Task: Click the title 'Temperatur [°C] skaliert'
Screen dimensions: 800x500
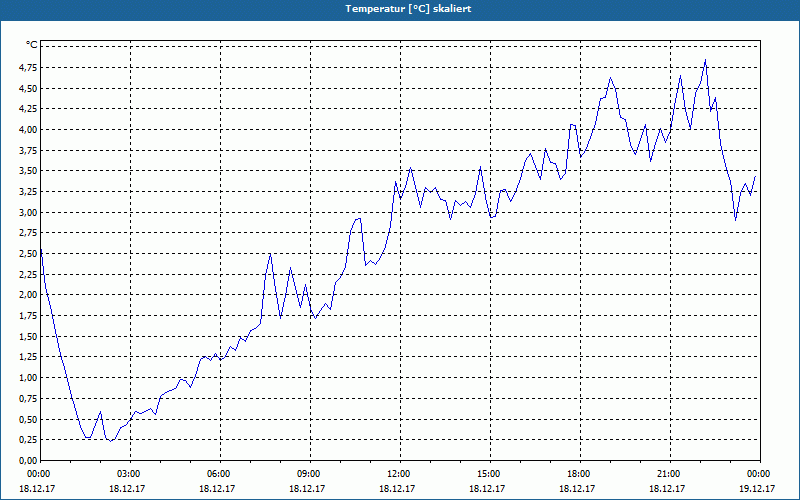Action: coord(408,9)
